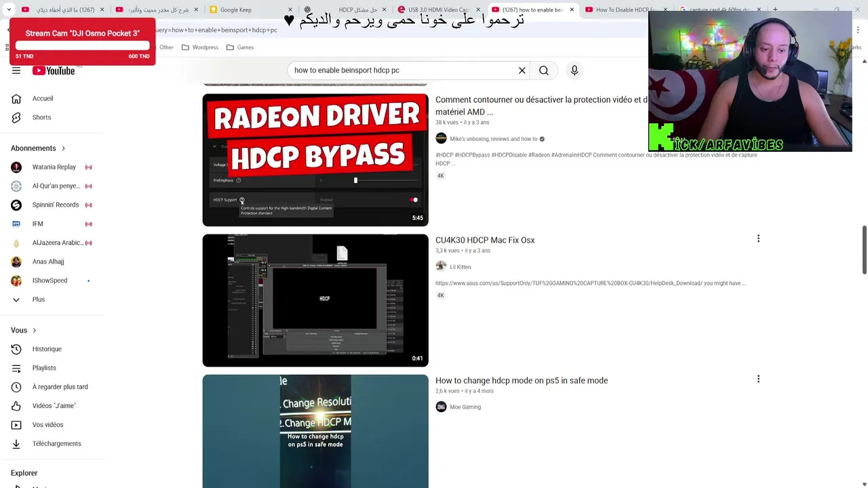Visit Moe Gaming channel name link
868x488 pixels.
[465, 407]
